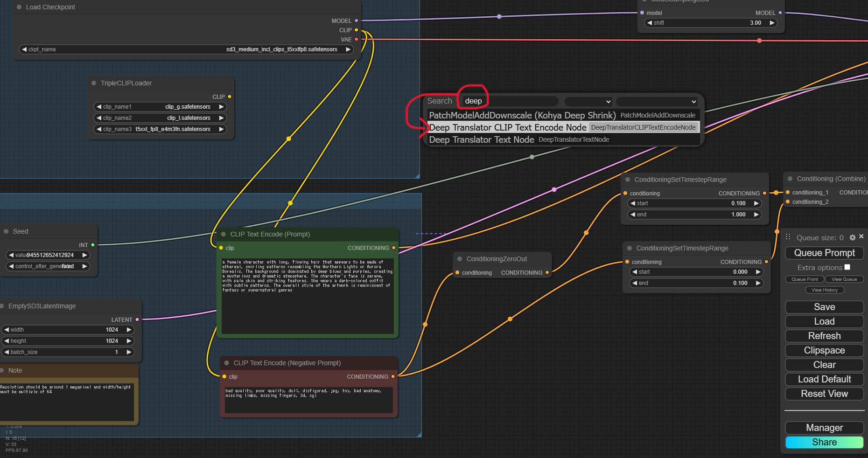Open the queue settings gear icon
Image resolution: width=868 pixels, height=458 pixels.
click(853, 237)
